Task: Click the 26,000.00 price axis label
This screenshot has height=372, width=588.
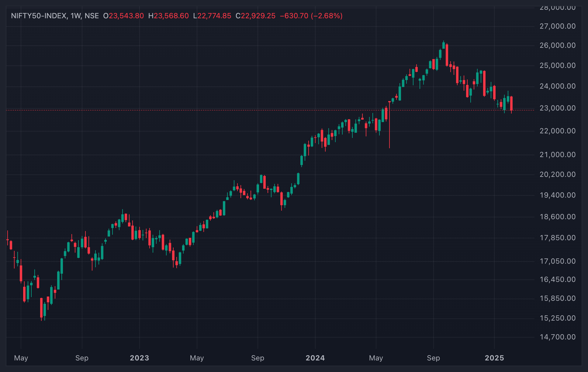Action: coord(558,46)
